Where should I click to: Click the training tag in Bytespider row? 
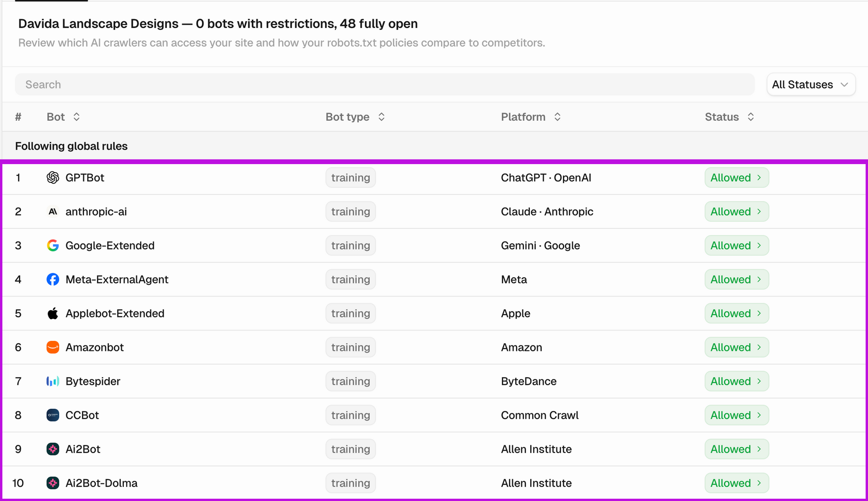click(x=350, y=381)
